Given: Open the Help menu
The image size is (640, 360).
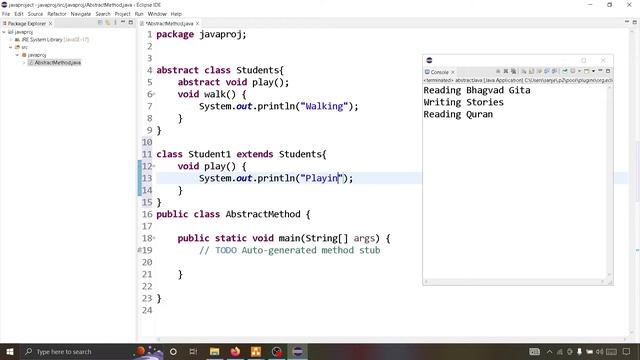Looking at the screenshot, I should pyautogui.click(x=176, y=14).
